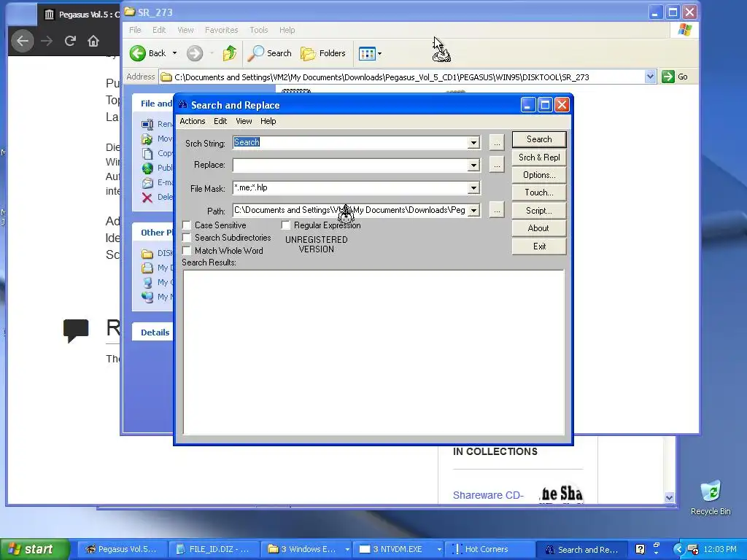The image size is (747, 560).
Task: Click the Back arrow icon in Explorer
Action: tap(138, 52)
